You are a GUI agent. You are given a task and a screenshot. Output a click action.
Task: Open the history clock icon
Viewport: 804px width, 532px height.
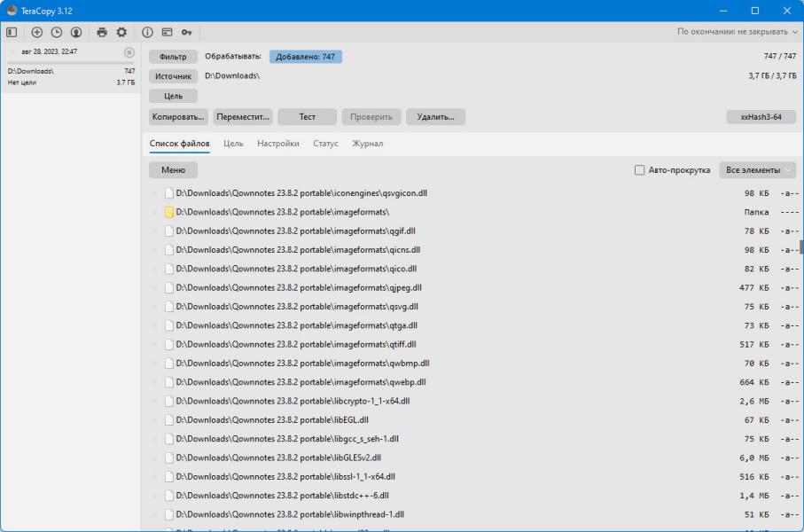click(57, 32)
